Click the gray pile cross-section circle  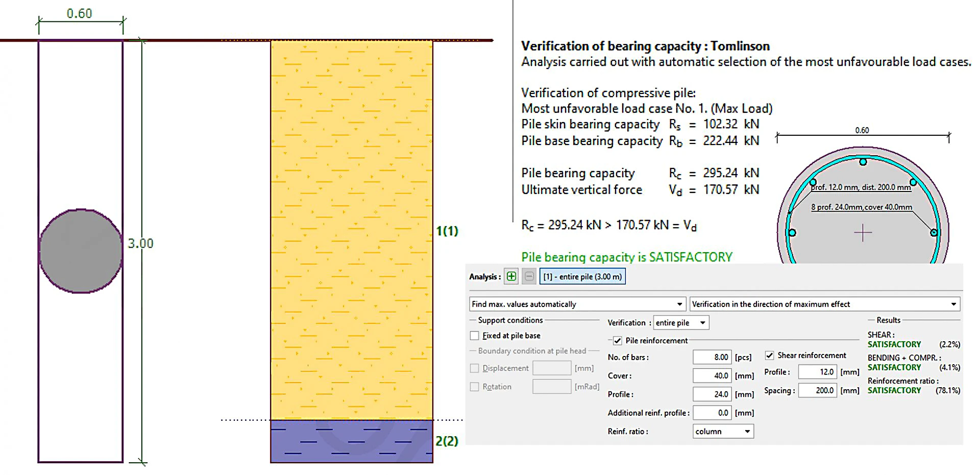point(81,251)
